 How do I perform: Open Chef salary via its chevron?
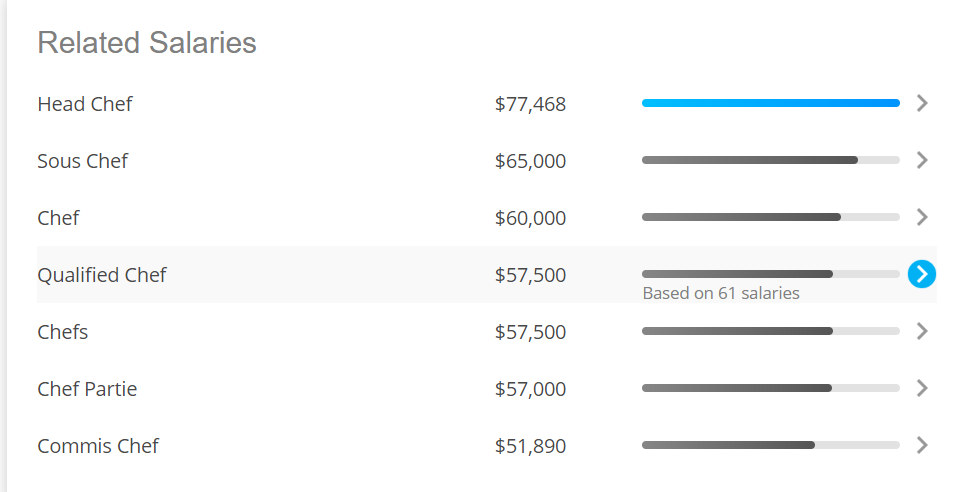(922, 217)
